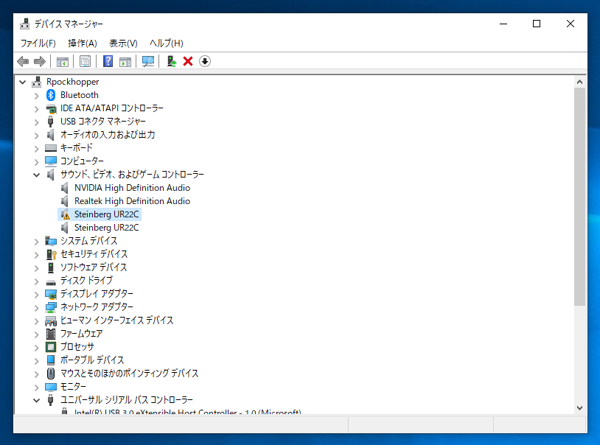Click the USB コネクタ マネージャー plug icon
Image resolution: width=600 pixels, height=445 pixels.
tap(50, 122)
